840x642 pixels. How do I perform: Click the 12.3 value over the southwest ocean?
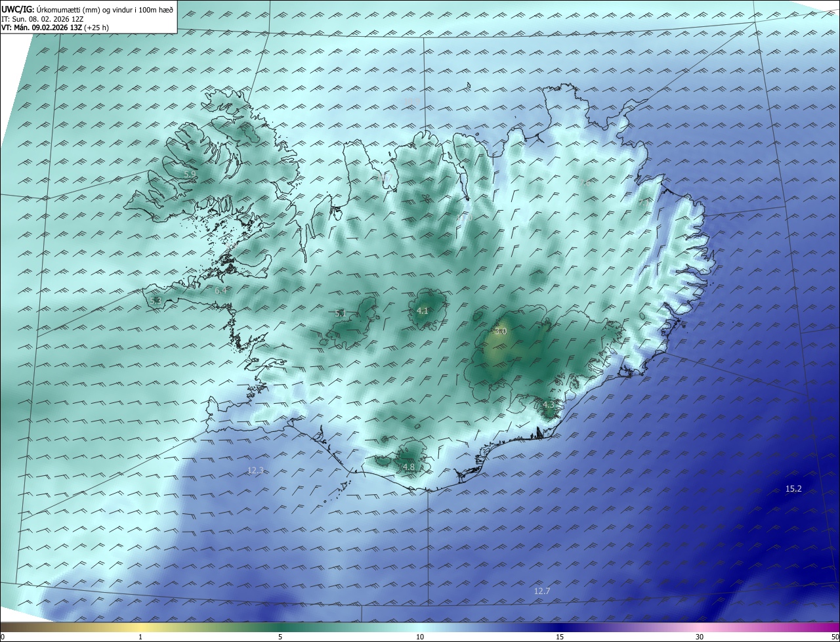pyautogui.click(x=255, y=470)
